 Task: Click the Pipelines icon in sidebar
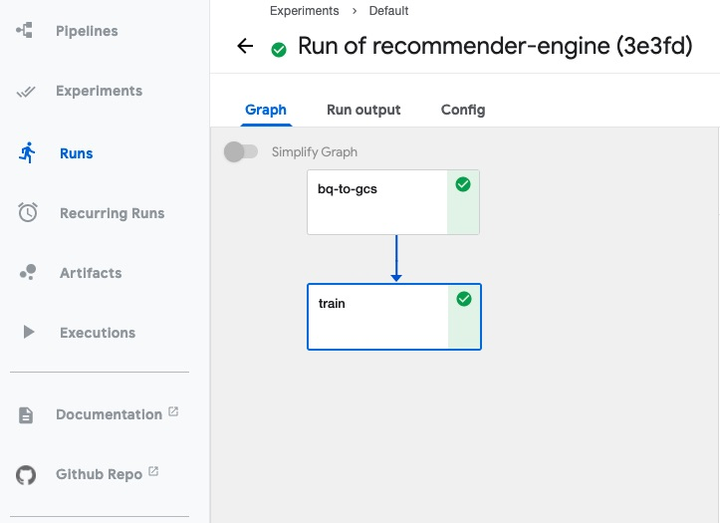click(x=26, y=31)
